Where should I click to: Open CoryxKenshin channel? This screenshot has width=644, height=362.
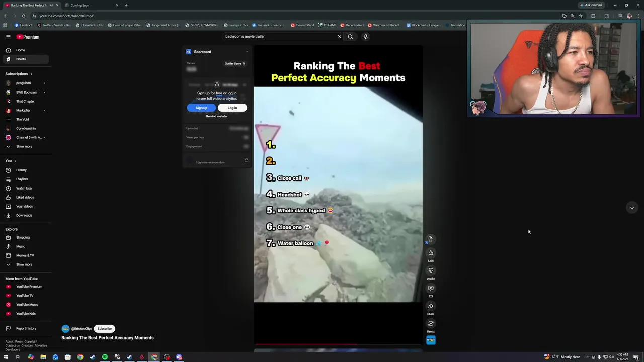click(x=25, y=129)
